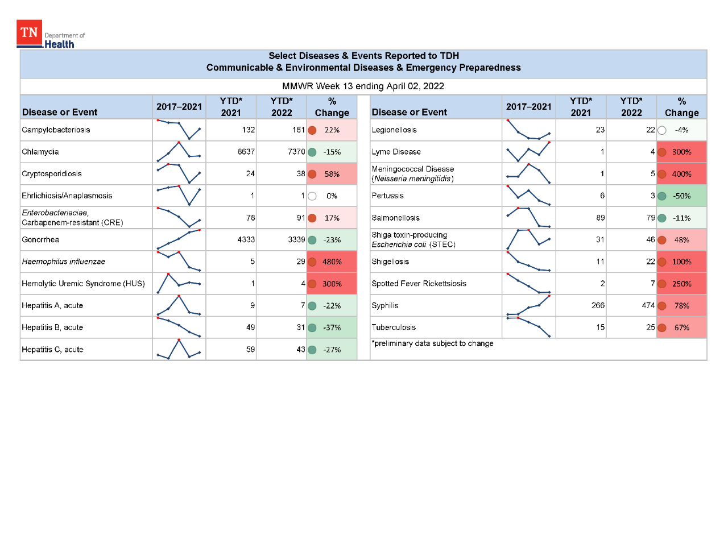Click the 'Hemolytic Uremic Syndrome (HUS)' label

83,284
